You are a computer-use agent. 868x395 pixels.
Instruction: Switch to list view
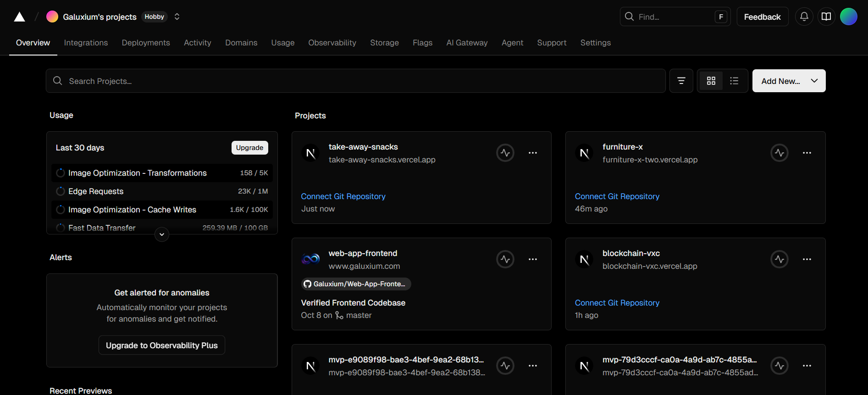734,81
